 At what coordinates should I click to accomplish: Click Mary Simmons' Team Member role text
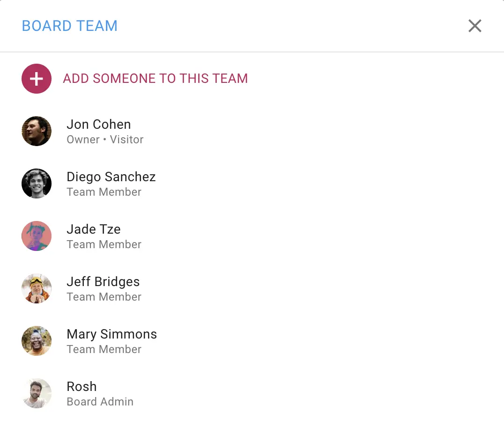pos(104,349)
